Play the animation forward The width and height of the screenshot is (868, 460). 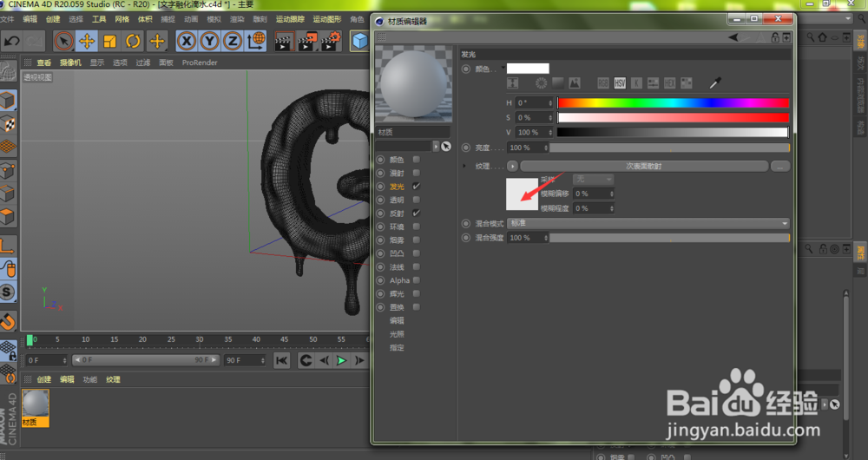coord(341,360)
